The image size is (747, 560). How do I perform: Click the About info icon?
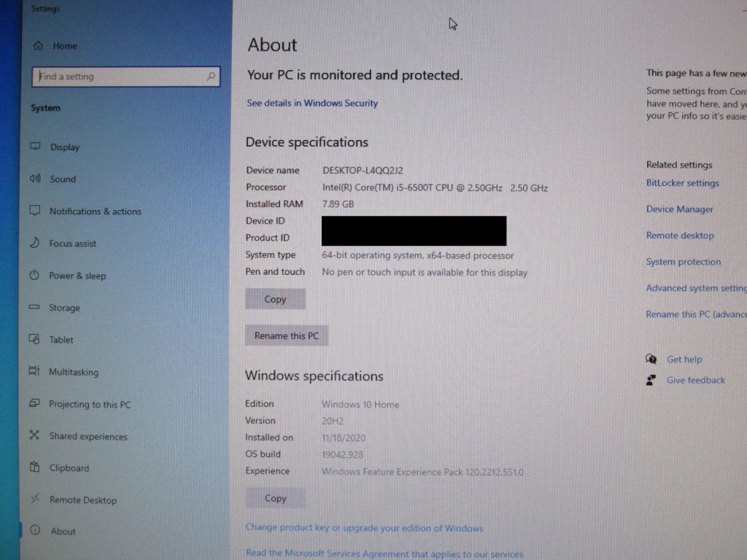[x=35, y=530]
